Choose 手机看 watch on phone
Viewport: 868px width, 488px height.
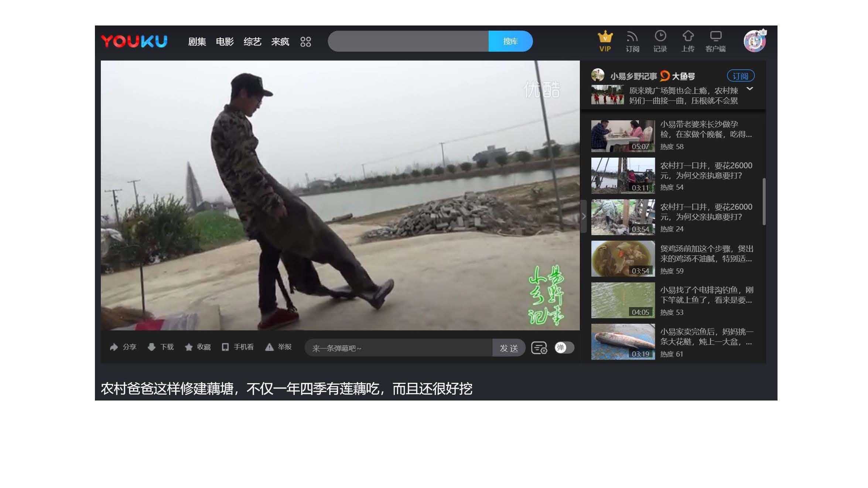click(x=237, y=347)
